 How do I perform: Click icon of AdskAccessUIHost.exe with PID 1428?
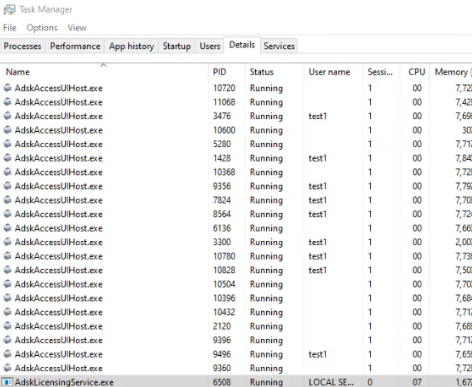point(8,158)
